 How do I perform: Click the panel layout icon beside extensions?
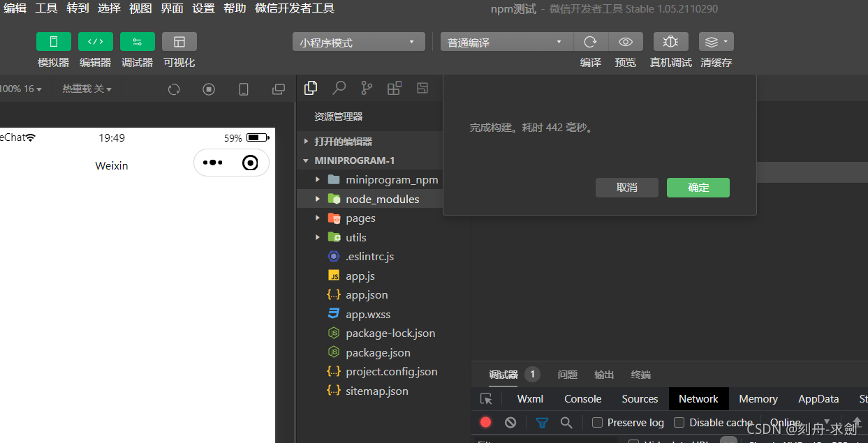coord(422,88)
